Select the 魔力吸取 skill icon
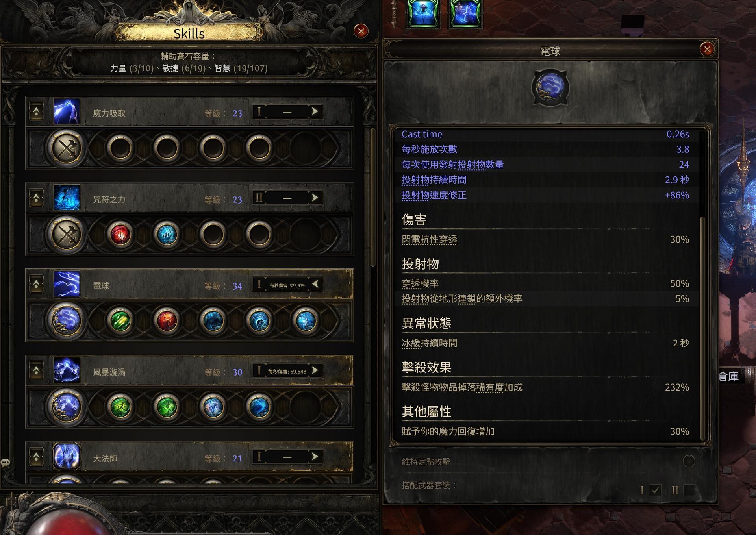 coord(67,112)
